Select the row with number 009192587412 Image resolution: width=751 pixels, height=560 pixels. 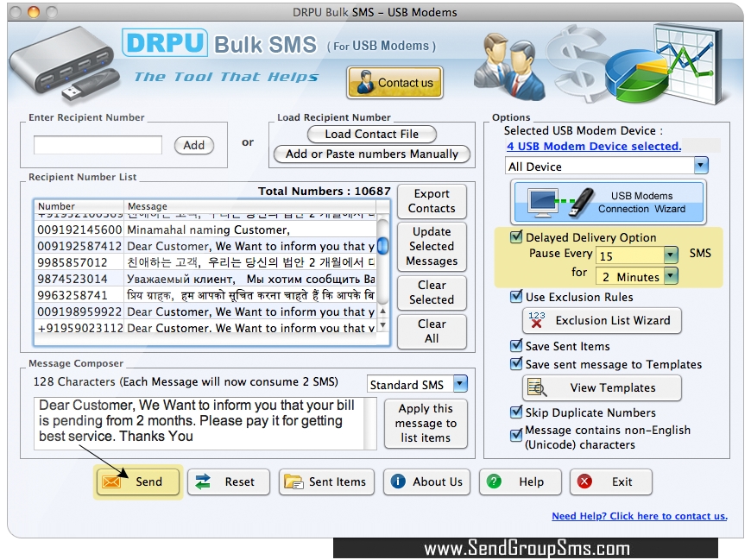pos(206,246)
